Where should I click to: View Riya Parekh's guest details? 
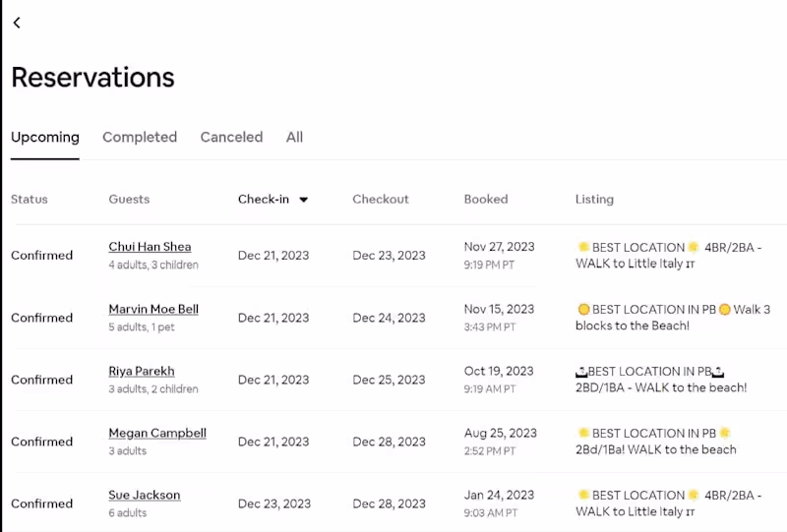(x=142, y=371)
